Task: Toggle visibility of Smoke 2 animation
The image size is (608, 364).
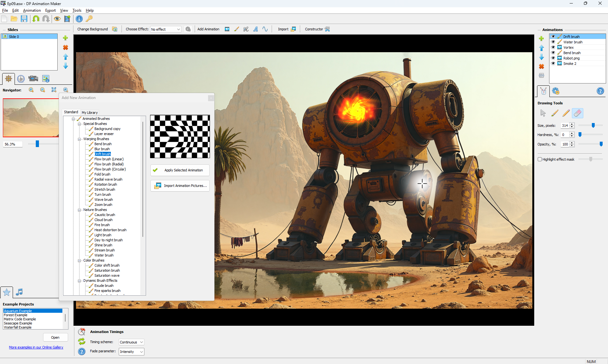Action: 553,63
